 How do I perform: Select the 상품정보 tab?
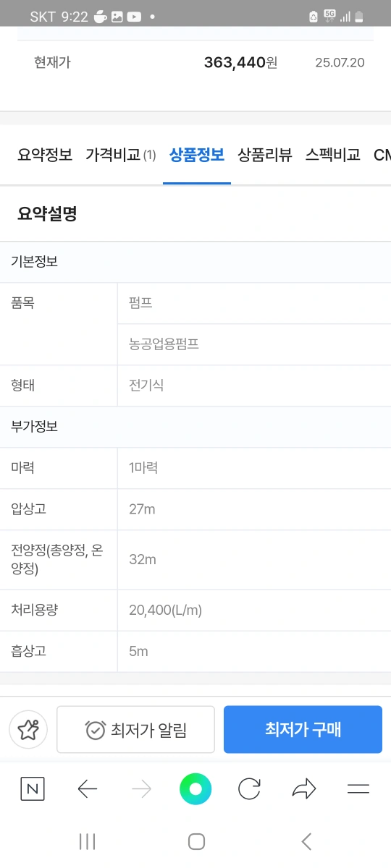pyautogui.click(x=197, y=155)
